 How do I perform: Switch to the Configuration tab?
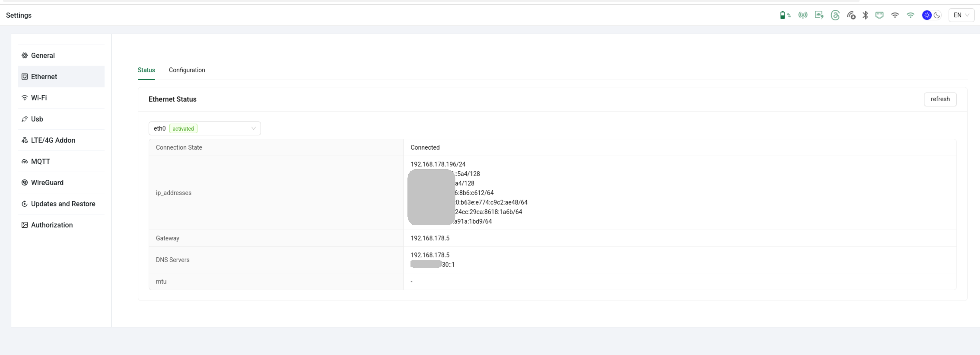tap(187, 70)
